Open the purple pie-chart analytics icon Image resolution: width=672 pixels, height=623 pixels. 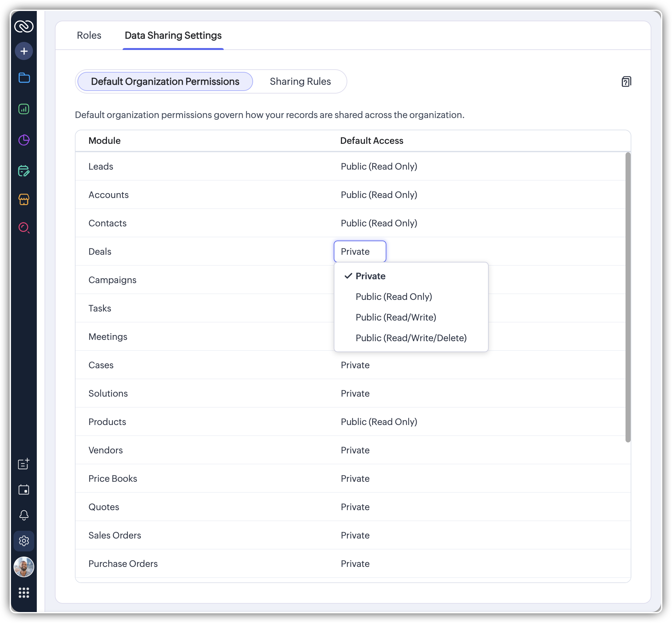(x=24, y=140)
